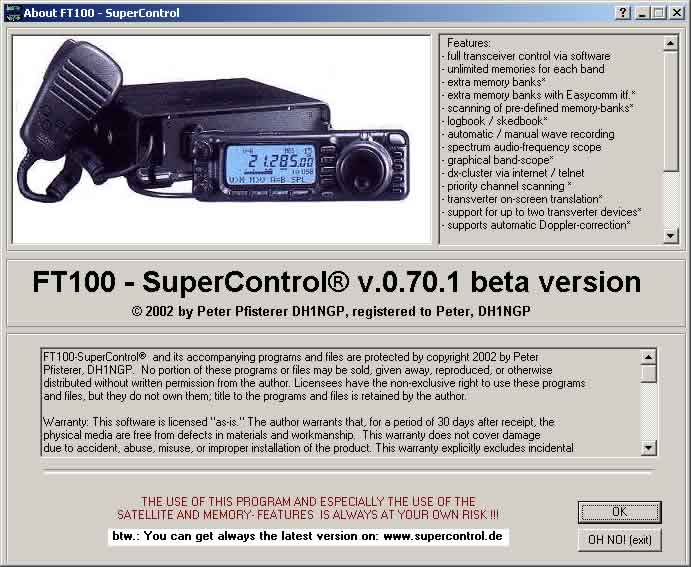This screenshot has width=691, height=567.
Task: Click the 'Warranty: This software is licensed' paragraph
Action: click(x=308, y=435)
